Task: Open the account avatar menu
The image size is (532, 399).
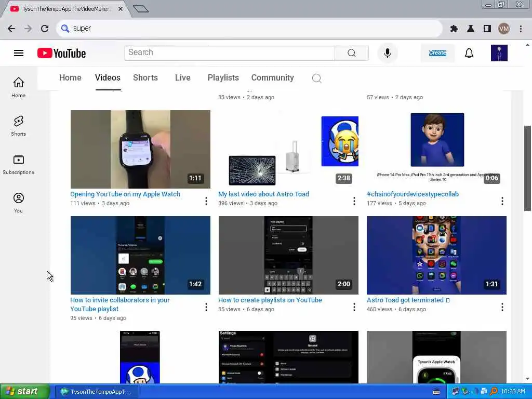Action: 499,53
